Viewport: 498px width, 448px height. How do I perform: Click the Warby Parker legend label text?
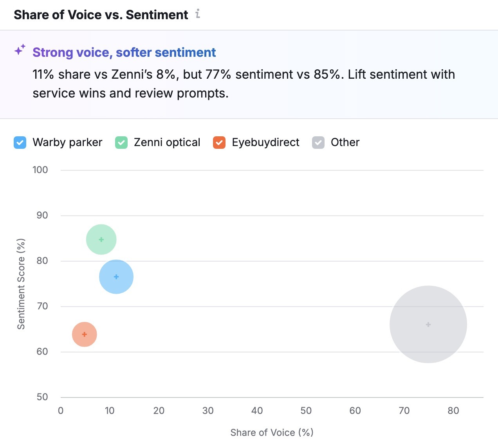coord(67,143)
